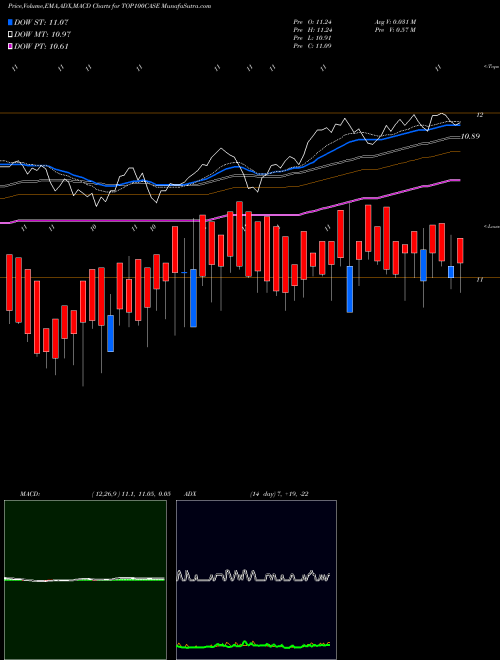Viewport: 500px width, 660px height.
Task: Click the chart title for TOP100CASE
Action: click(109, 6)
